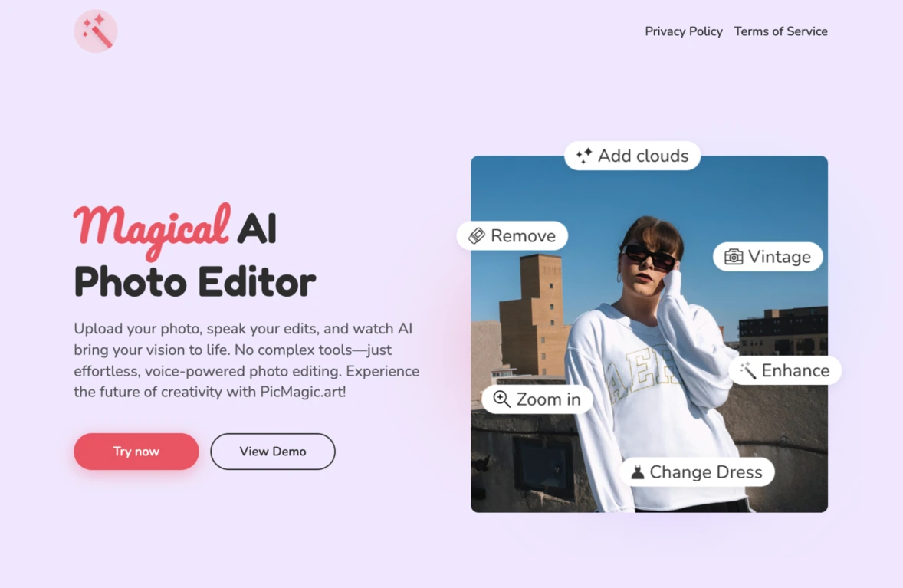Click eraser icon in Remove chip

(x=477, y=236)
